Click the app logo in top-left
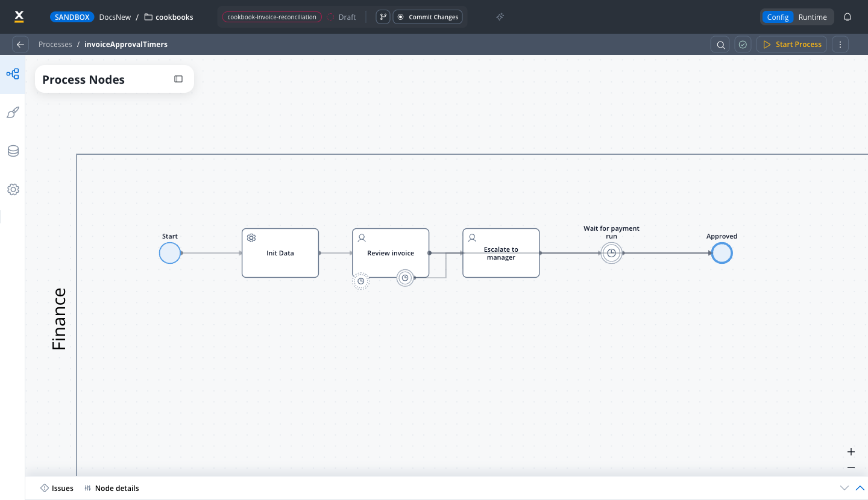Screen dimensions: 868x500 (x=19, y=17)
